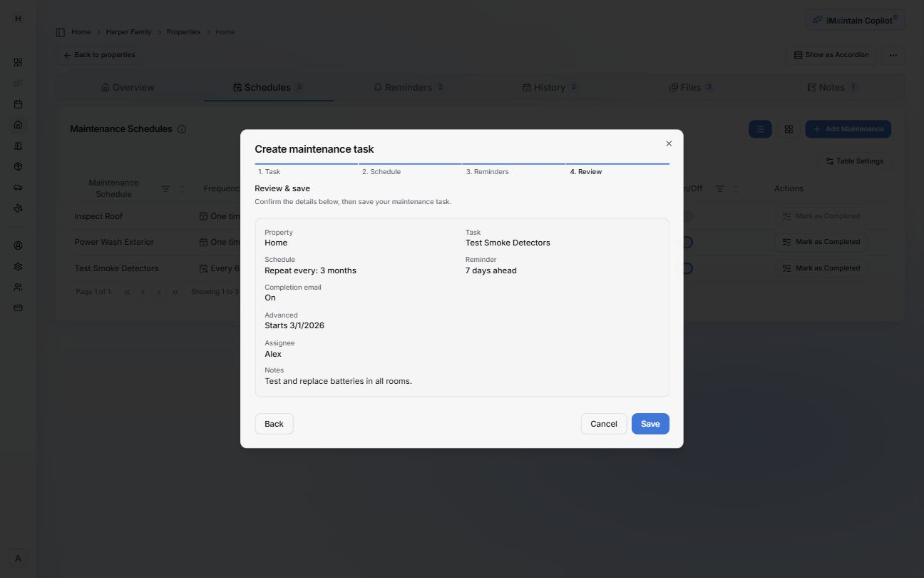Switch maintenance view to grid layout

tap(789, 129)
